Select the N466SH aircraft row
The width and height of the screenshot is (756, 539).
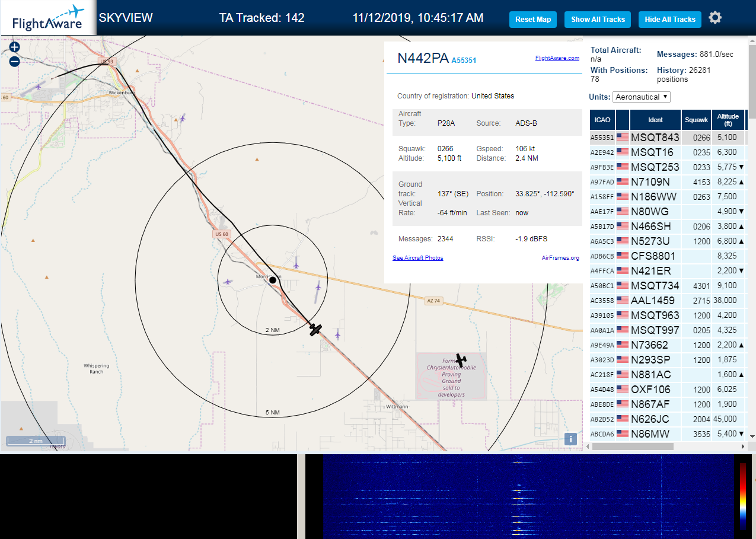coord(667,227)
